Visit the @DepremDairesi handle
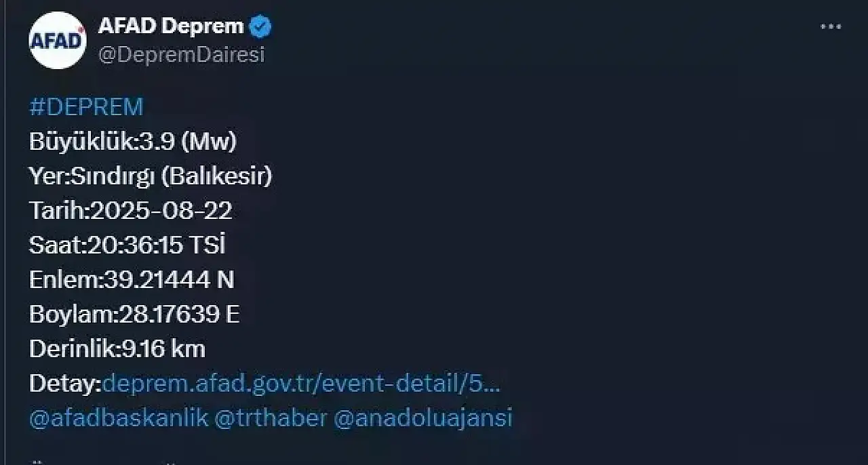The image size is (868, 465). coord(182,55)
